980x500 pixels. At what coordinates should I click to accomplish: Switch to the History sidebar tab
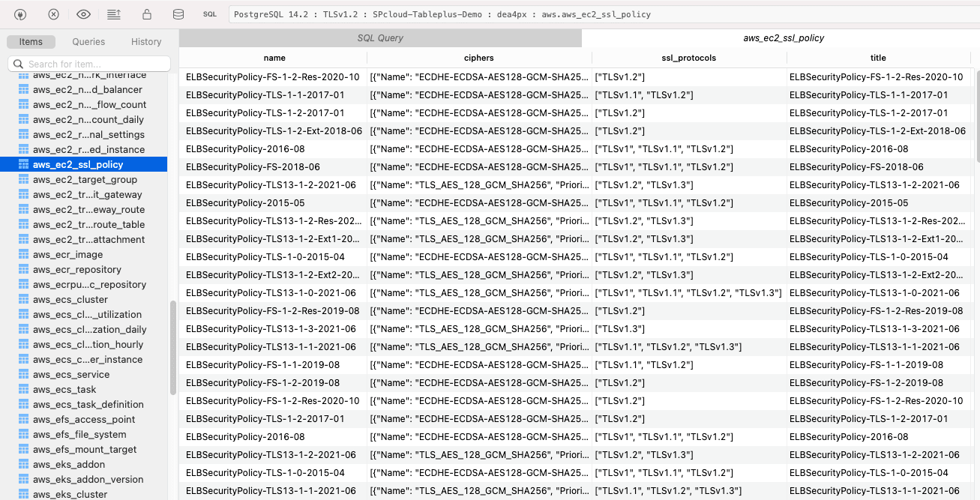[146, 42]
